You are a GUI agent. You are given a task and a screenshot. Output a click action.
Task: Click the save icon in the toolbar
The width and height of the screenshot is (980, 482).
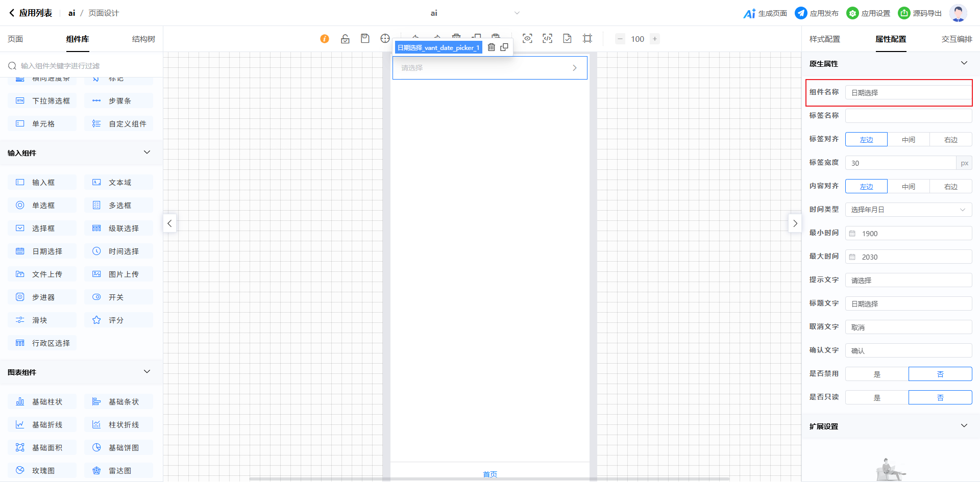tap(365, 39)
